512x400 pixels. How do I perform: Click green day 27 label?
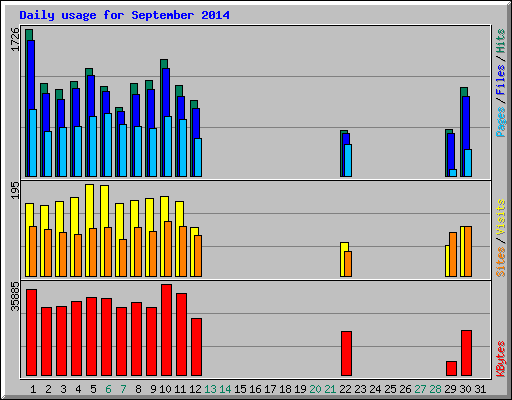[x=420, y=389]
